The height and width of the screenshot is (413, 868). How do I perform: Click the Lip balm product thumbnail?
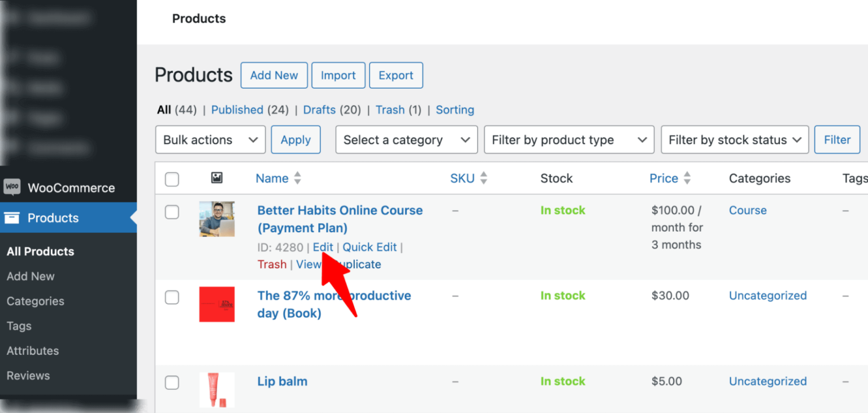click(x=216, y=390)
